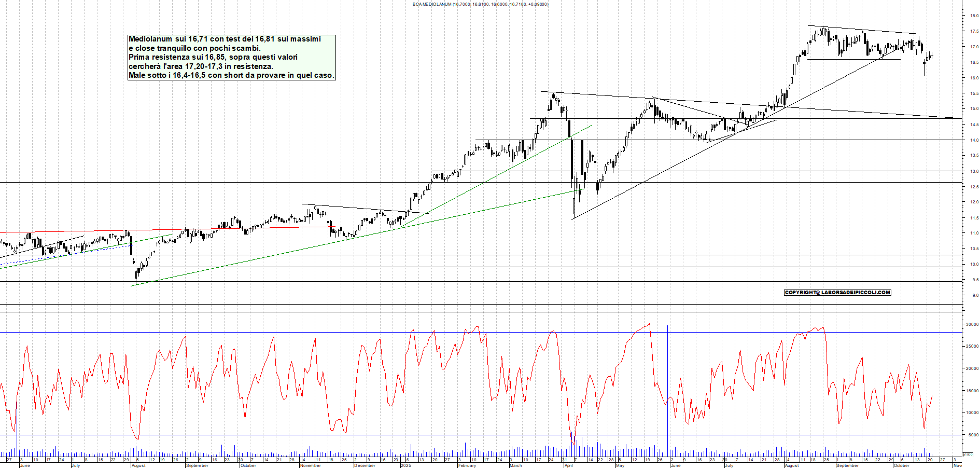Select the April label on time axis
The image size is (980, 468).
click(x=568, y=465)
